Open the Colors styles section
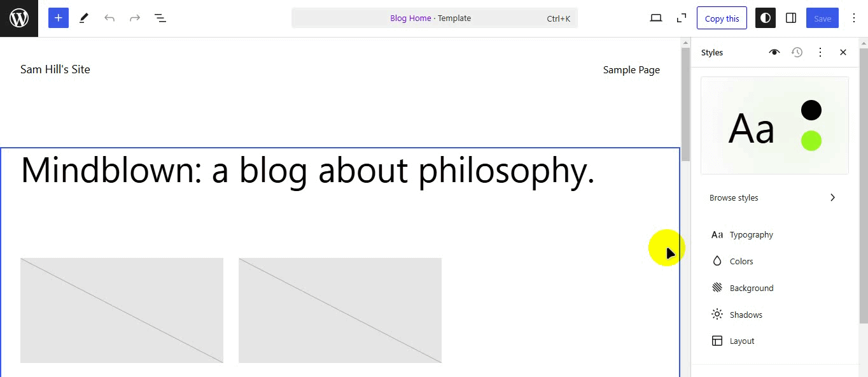 tap(741, 261)
